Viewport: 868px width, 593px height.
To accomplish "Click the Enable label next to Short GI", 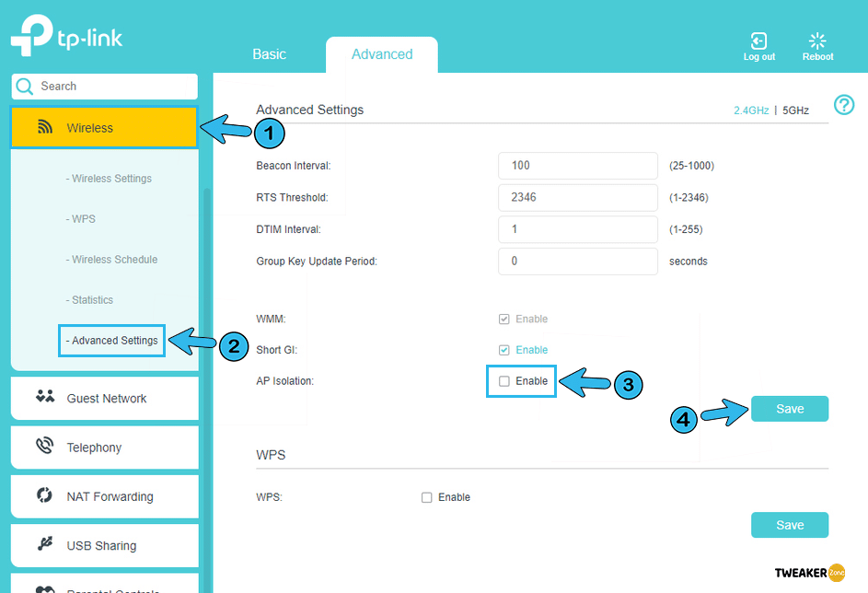I will (x=531, y=350).
